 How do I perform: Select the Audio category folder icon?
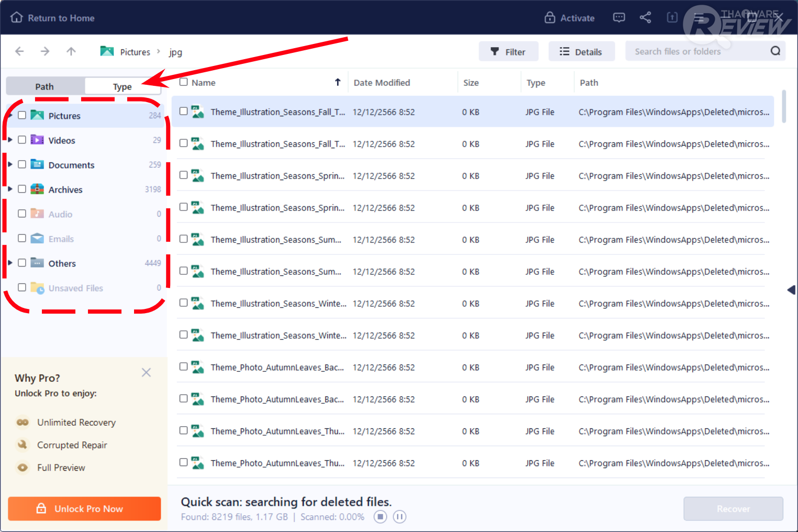click(37, 214)
